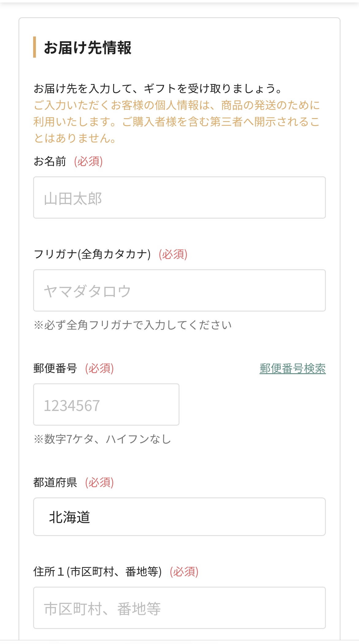This screenshot has height=644, width=359.
Task: Click the 必ず全角フリガナで入力 hint text
Action: coord(133,325)
